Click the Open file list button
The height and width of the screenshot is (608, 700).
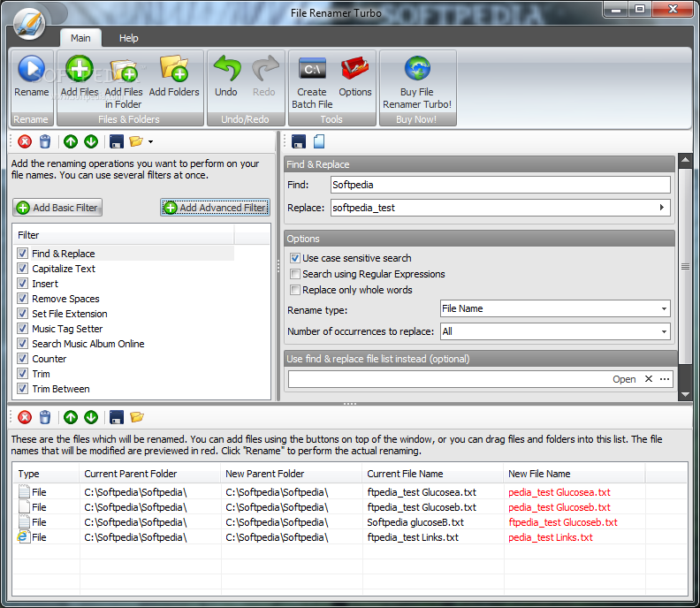(x=624, y=379)
